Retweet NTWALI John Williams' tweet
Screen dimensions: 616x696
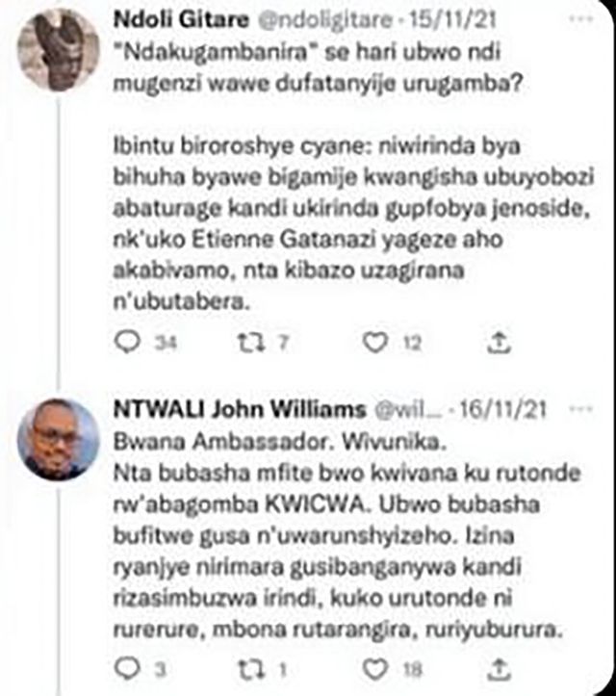tap(251, 669)
